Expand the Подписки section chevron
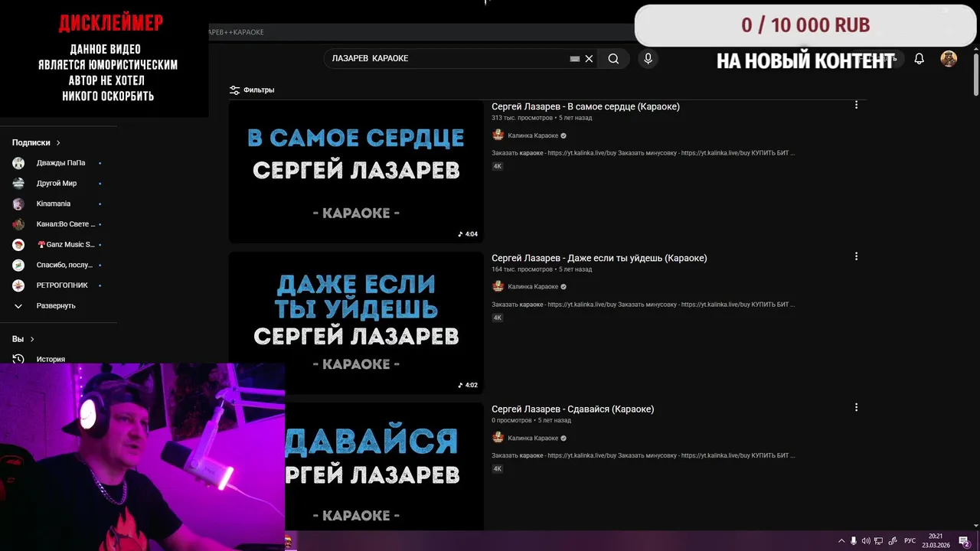 point(58,142)
